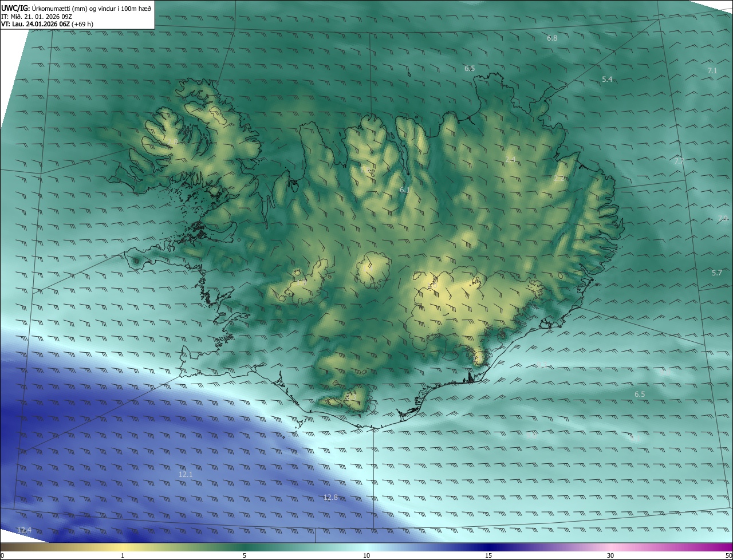Viewport: 733px width, 560px height.
Task: Click the 30 label on the colour scale
Action: [610, 555]
